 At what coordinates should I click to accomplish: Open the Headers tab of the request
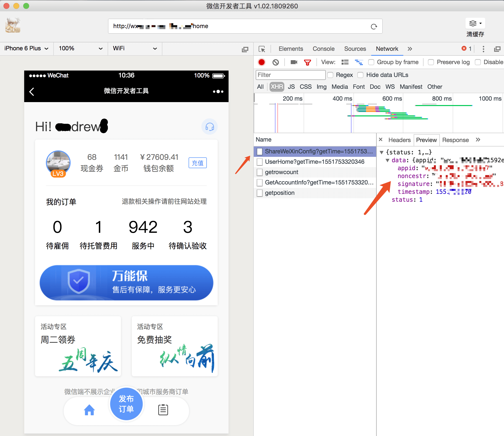point(399,140)
